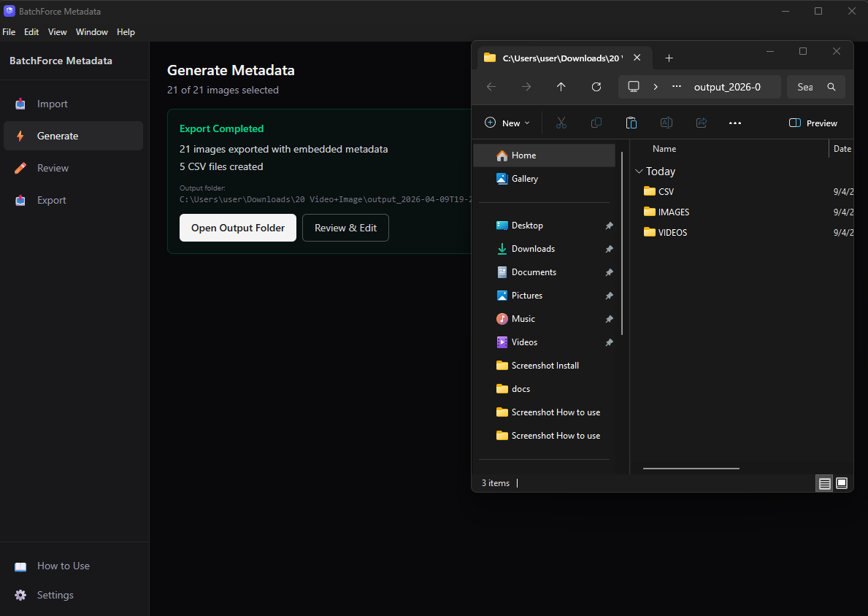
Task: Click the Paste clipboard icon
Action: coord(631,123)
